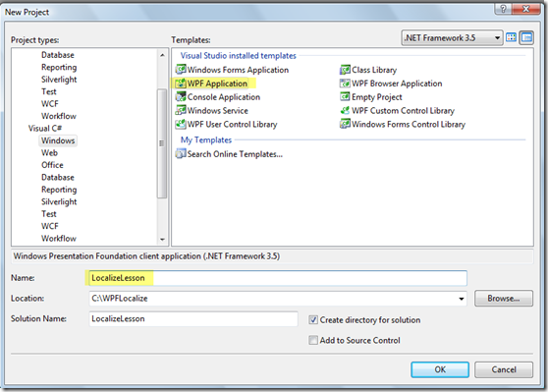Select the Windows Forms Application template icon
The image size is (548, 392).
tap(181, 70)
